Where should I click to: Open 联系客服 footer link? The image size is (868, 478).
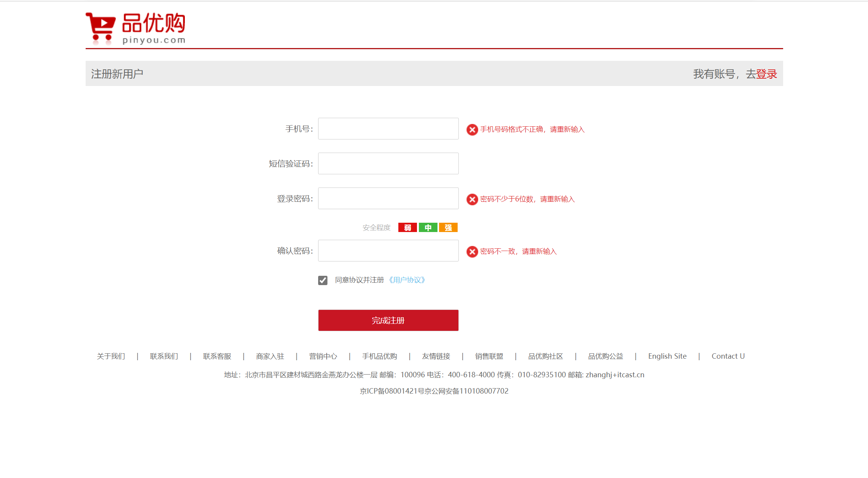pos(217,356)
